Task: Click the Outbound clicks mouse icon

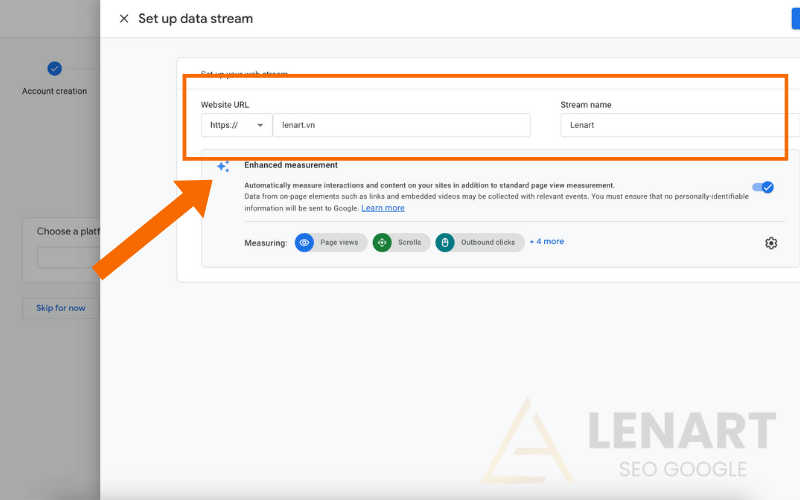Action: pyautogui.click(x=444, y=242)
